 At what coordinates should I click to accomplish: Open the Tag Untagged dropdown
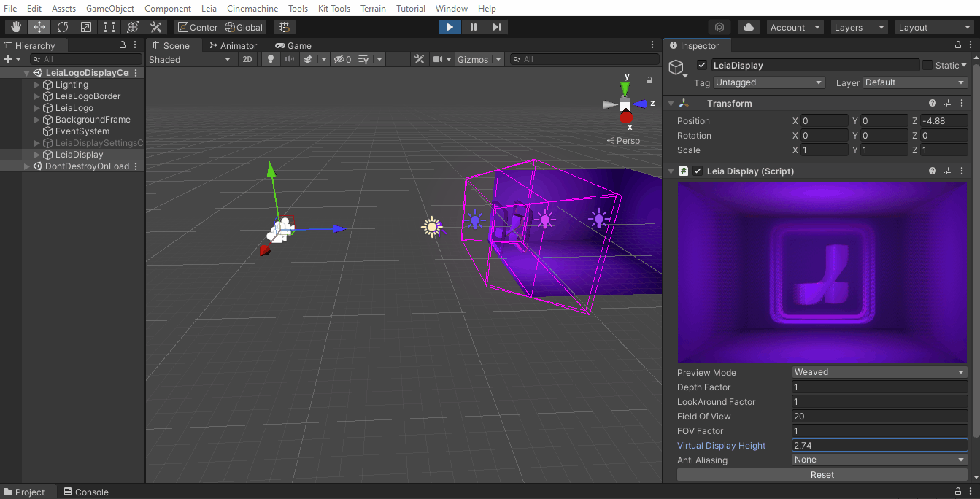click(x=769, y=82)
